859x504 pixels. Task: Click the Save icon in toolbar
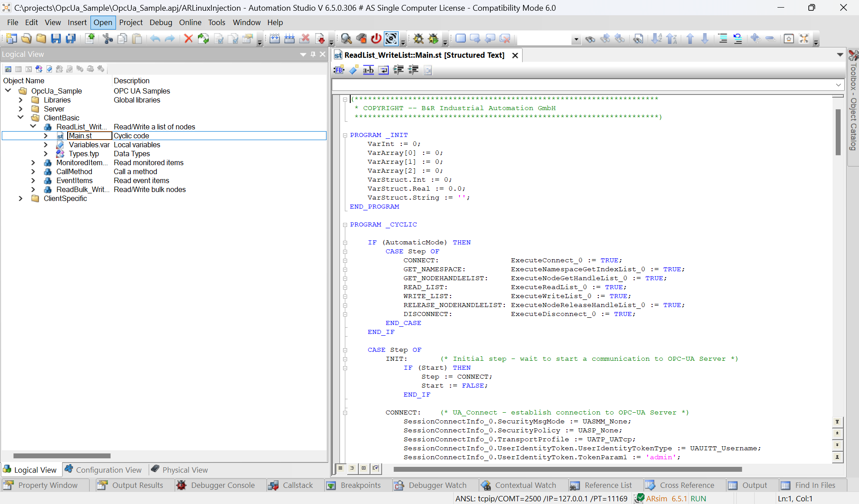click(x=56, y=38)
